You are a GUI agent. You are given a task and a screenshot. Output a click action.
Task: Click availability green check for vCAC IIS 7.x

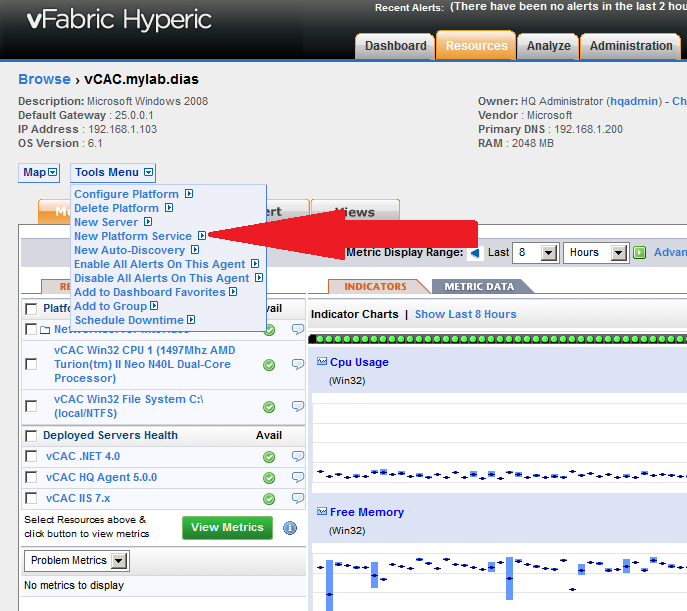click(269, 499)
